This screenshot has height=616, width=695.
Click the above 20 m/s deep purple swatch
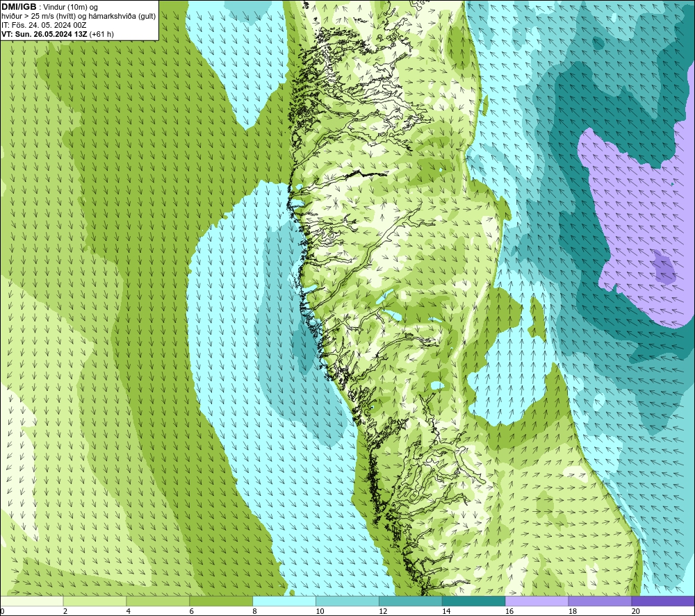click(663, 601)
